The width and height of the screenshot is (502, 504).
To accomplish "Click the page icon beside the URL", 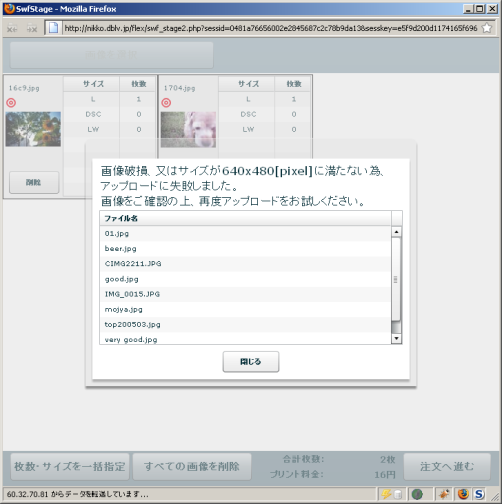I will [x=53, y=28].
